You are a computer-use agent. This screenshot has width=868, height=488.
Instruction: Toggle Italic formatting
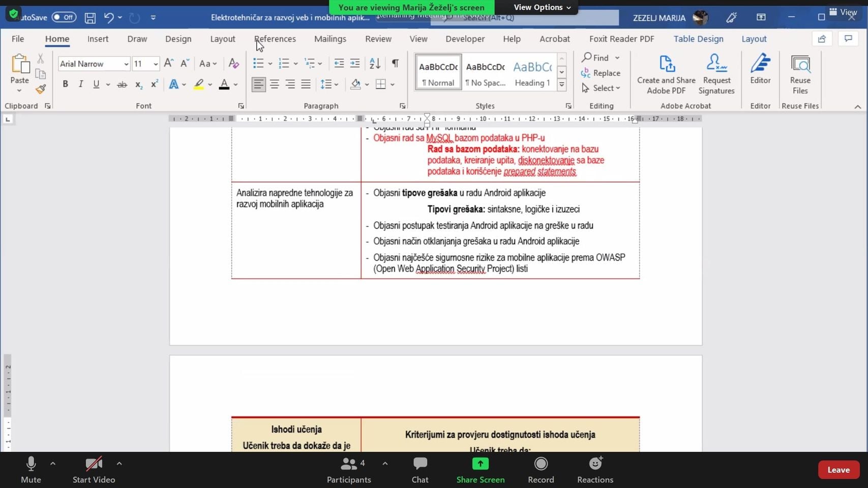80,84
